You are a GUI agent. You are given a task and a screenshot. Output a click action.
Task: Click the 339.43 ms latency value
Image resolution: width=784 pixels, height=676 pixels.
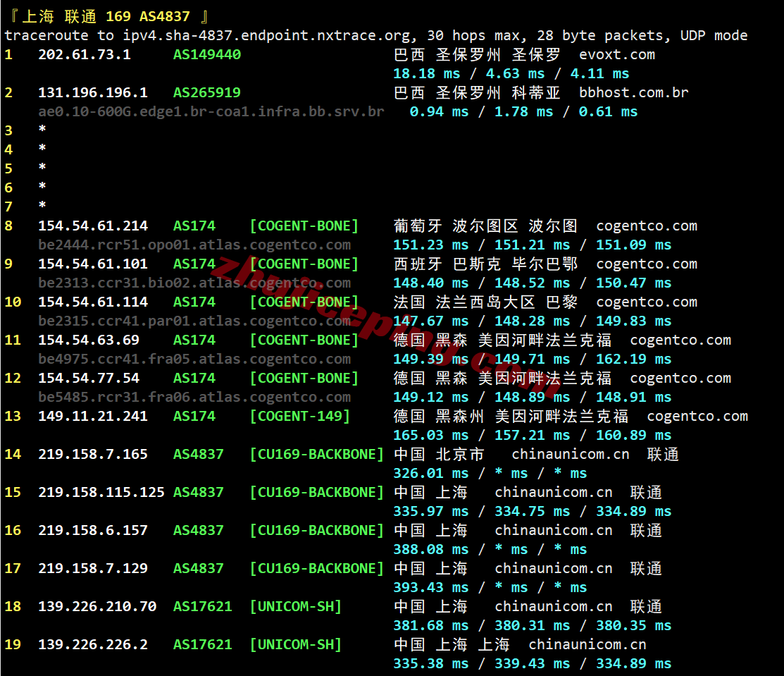(x=532, y=663)
